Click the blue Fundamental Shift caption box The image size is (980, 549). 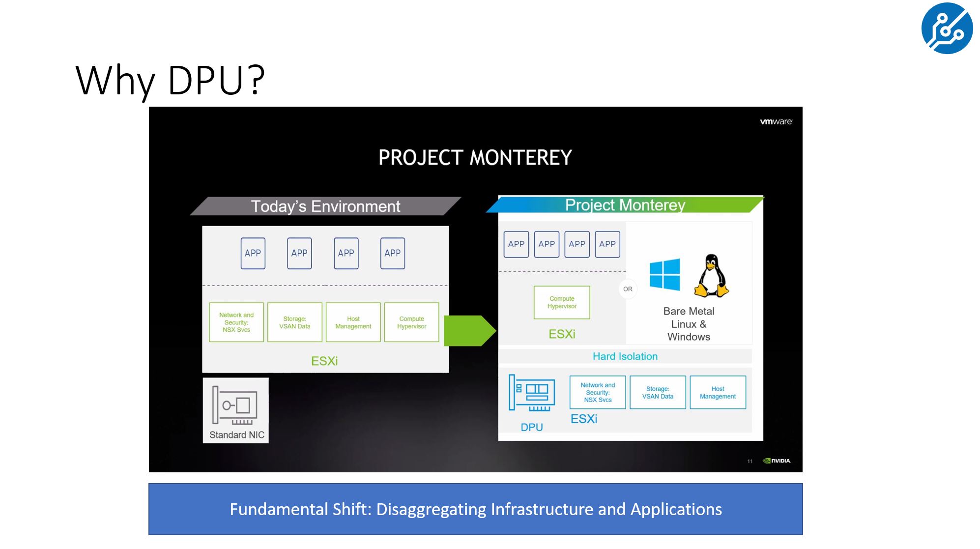(x=475, y=509)
